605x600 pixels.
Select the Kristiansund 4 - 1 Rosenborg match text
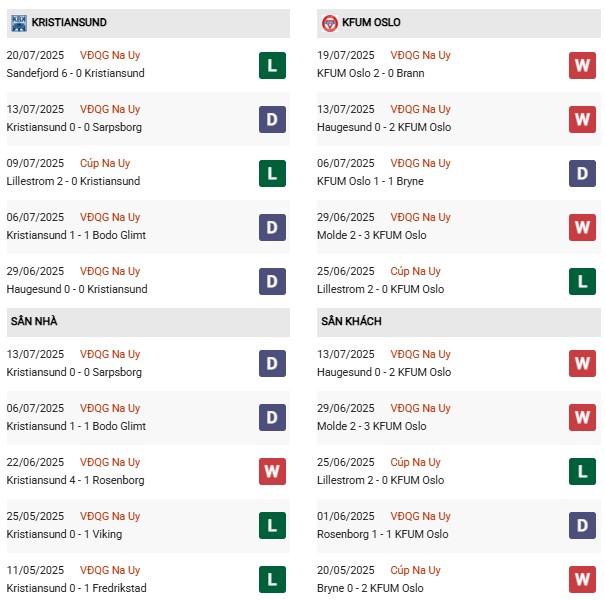tap(75, 480)
